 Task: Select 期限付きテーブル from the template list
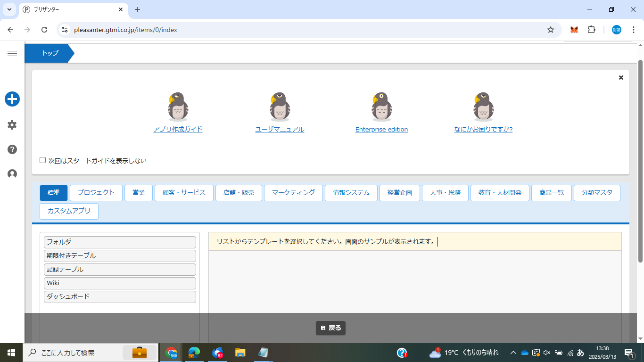[x=120, y=256]
